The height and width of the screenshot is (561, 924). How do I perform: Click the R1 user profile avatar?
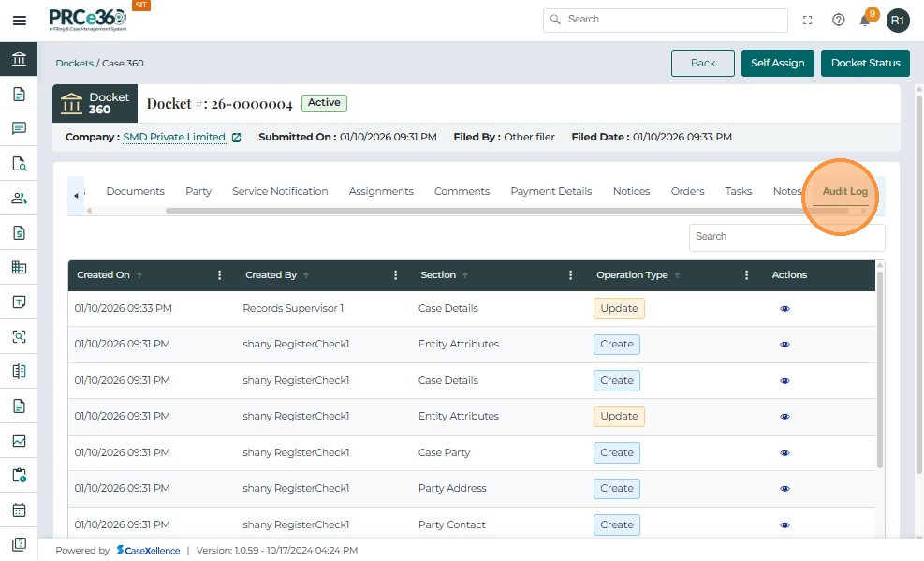point(898,20)
